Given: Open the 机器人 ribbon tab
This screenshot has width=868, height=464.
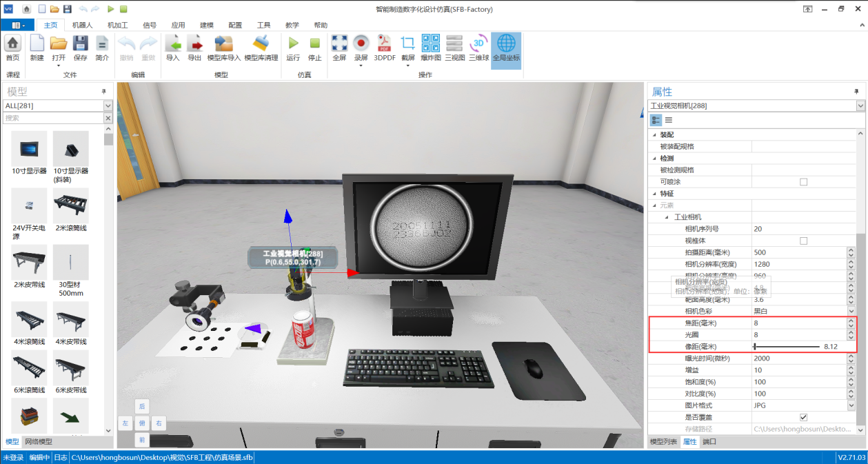Looking at the screenshot, I should tap(82, 25).
